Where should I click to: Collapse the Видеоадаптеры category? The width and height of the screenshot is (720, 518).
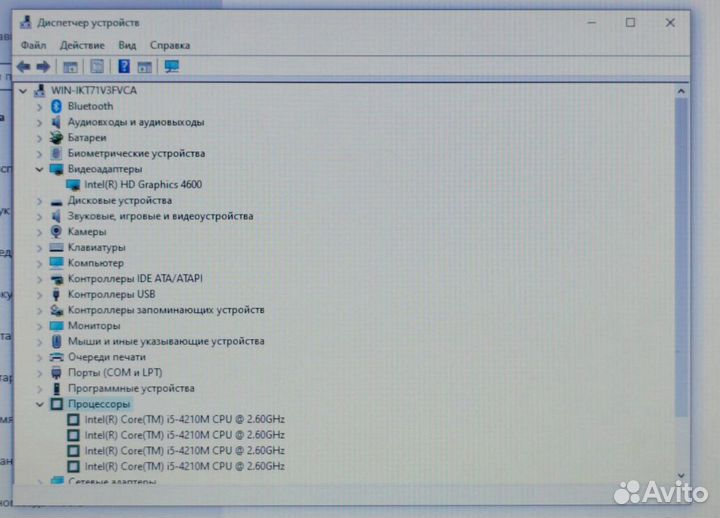[x=39, y=169]
